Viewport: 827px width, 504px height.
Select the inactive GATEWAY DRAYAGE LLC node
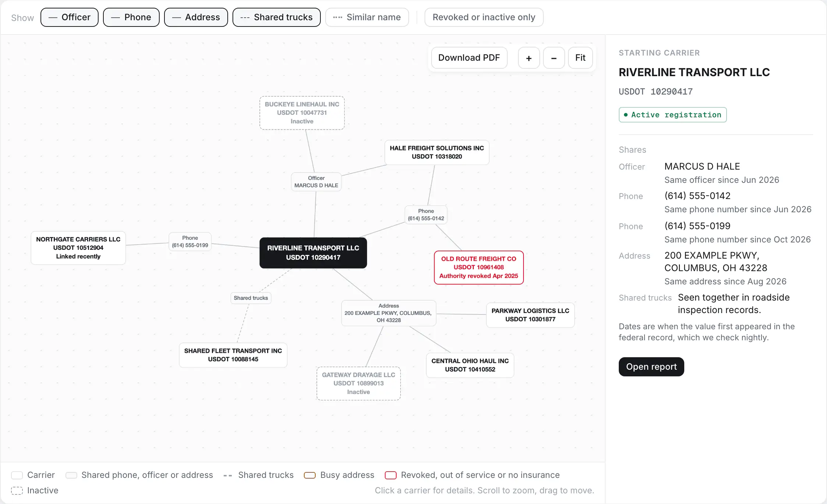(359, 383)
